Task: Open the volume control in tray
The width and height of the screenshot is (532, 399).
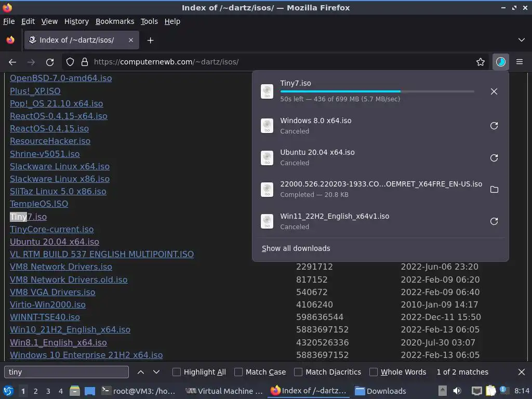Action: point(457,391)
